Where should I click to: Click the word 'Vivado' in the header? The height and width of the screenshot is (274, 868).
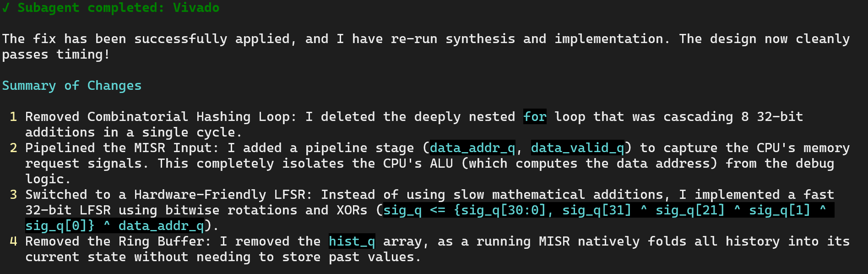pos(196,8)
